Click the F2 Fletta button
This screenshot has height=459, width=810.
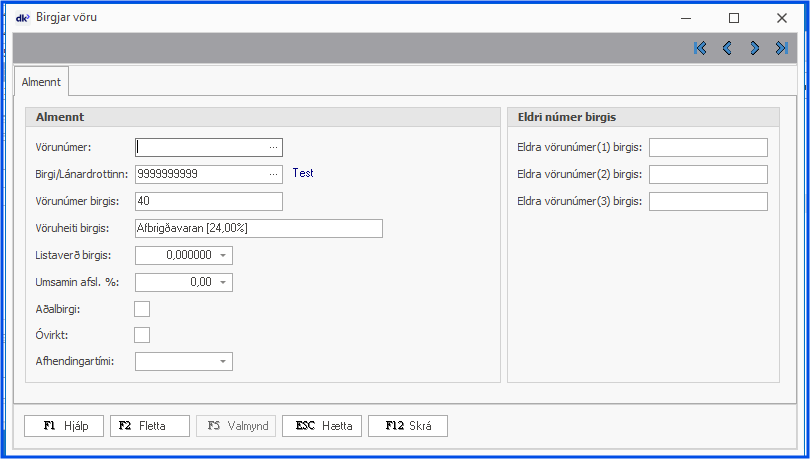pos(150,426)
